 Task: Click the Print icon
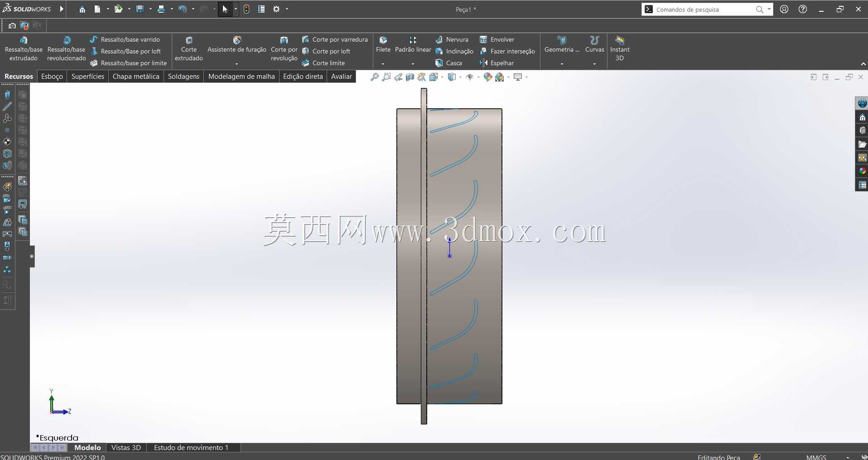click(x=161, y=9)
